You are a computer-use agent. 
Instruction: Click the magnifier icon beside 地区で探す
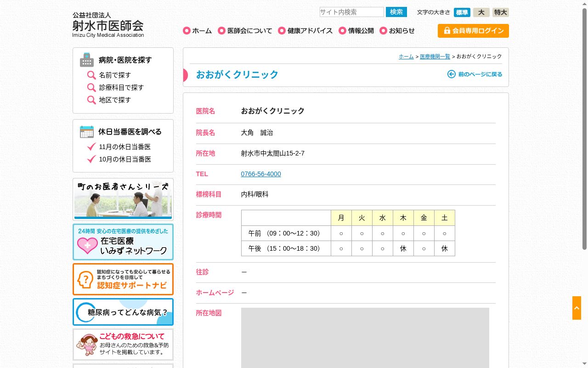coord(91,100)
